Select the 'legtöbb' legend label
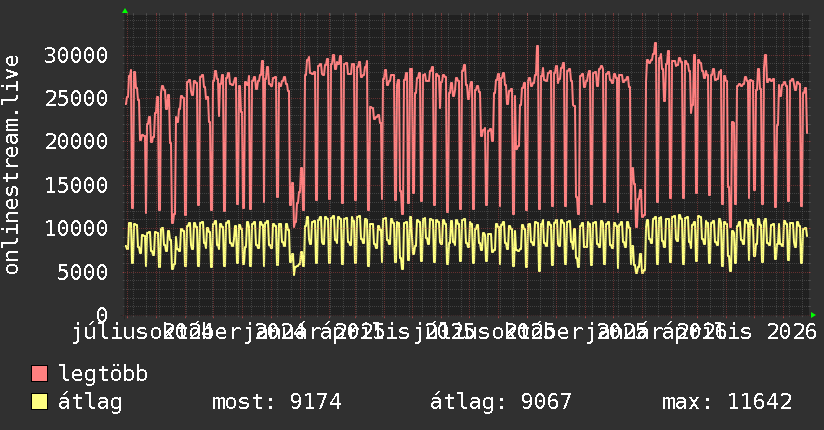Image resolution: width=824 pixels, height=430 pixels. 103,374
